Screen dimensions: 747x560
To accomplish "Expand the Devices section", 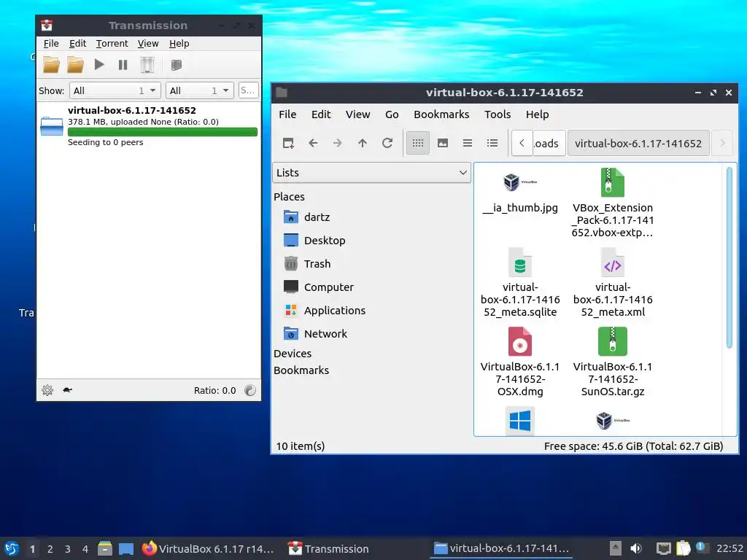I will [293, 354].
